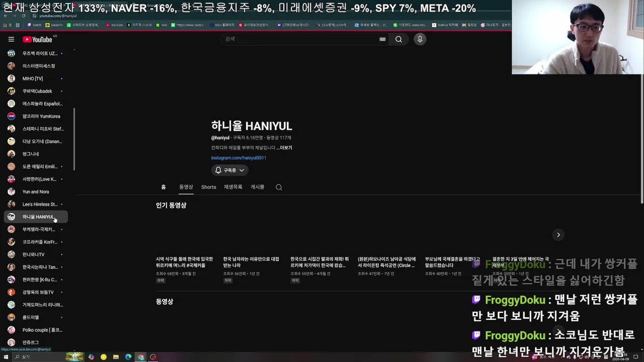Open 다낭 오가네 channel
Image resolution: width=644 pixels, height=362 pixels.
click(35, 141)
